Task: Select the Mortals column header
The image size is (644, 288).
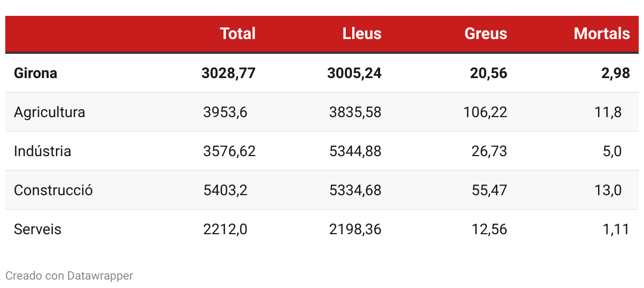Action: pos(602,34)
